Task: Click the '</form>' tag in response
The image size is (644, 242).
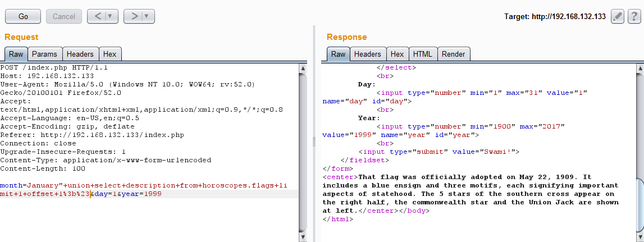Action: click(x=337, y=168)
